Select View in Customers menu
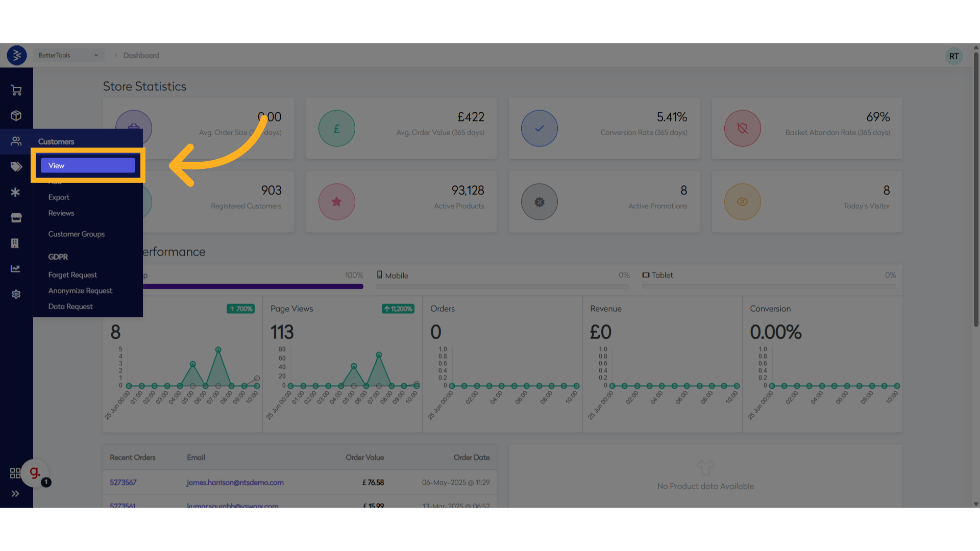 click(x=88, y=165)
